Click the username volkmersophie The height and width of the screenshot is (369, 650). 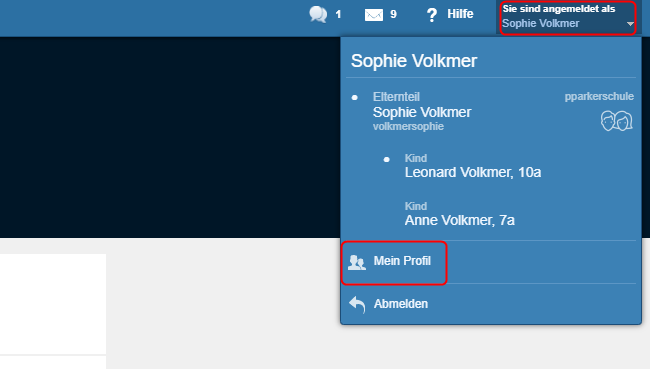(408, 126)
